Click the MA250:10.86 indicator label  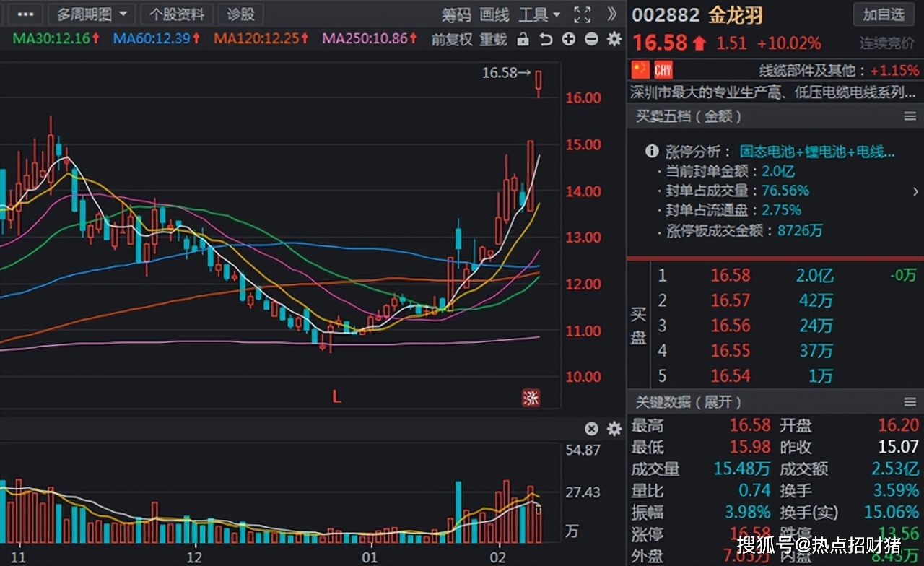click(370, 38)
